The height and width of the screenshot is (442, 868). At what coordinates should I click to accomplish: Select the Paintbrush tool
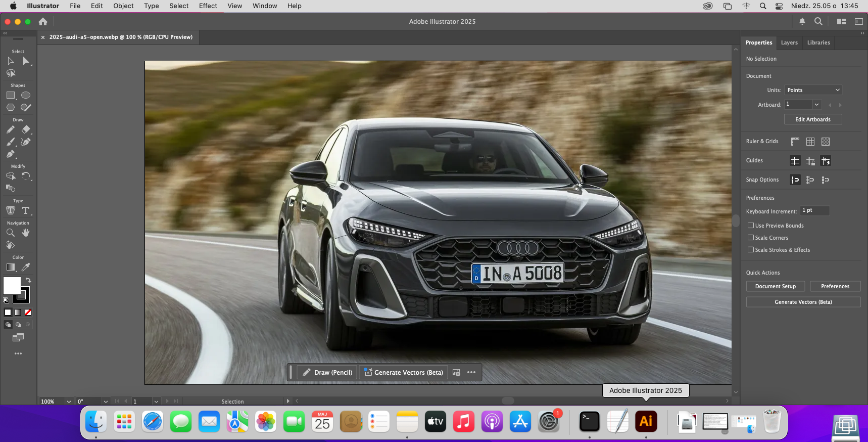[x=11, y=142]
